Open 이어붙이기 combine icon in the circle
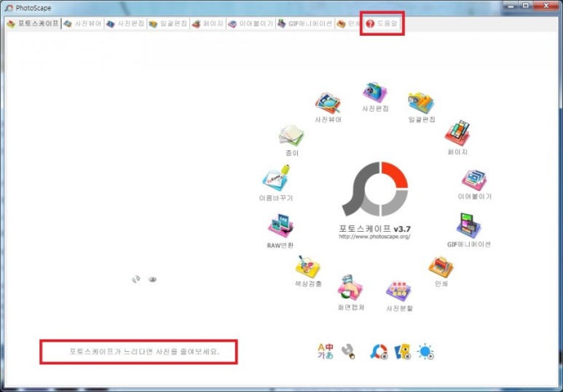This screenshot has height=392, width=563. (474, 181)
